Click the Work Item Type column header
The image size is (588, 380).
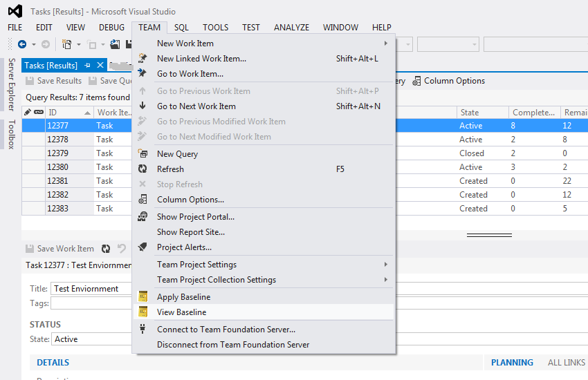tap(113, 113)
